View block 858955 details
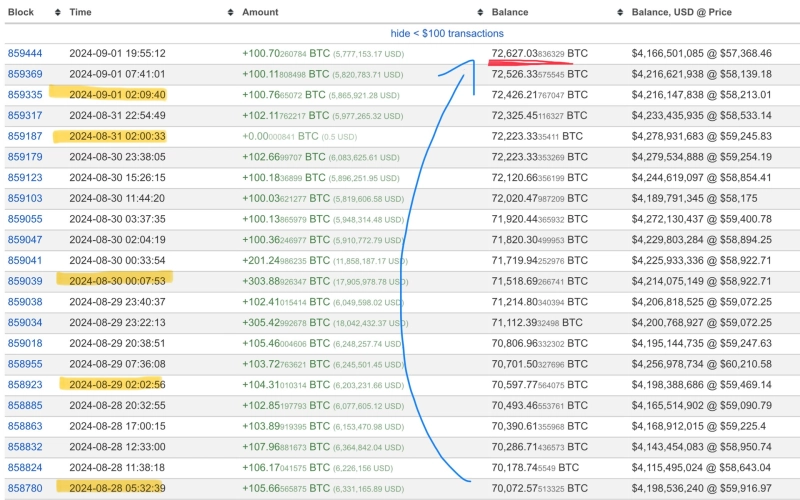 24,364
